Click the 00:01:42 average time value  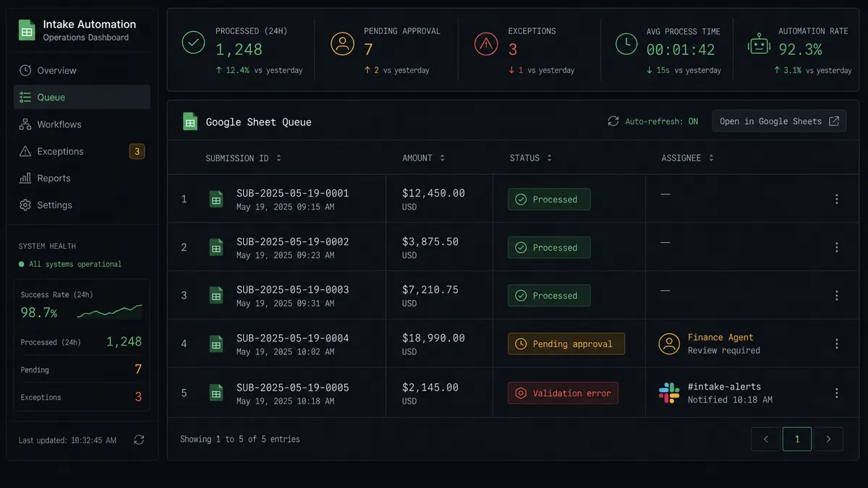(x=681, y=50)
